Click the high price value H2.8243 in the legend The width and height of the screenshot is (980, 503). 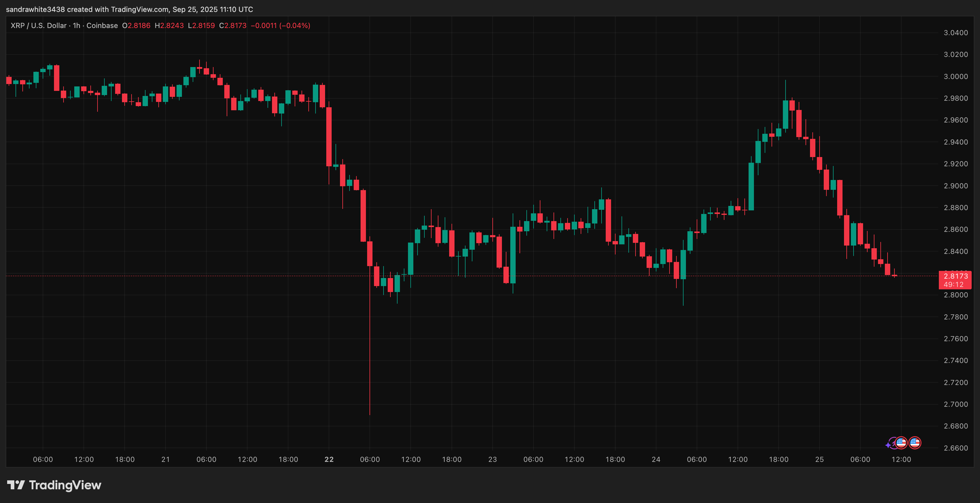169,25
